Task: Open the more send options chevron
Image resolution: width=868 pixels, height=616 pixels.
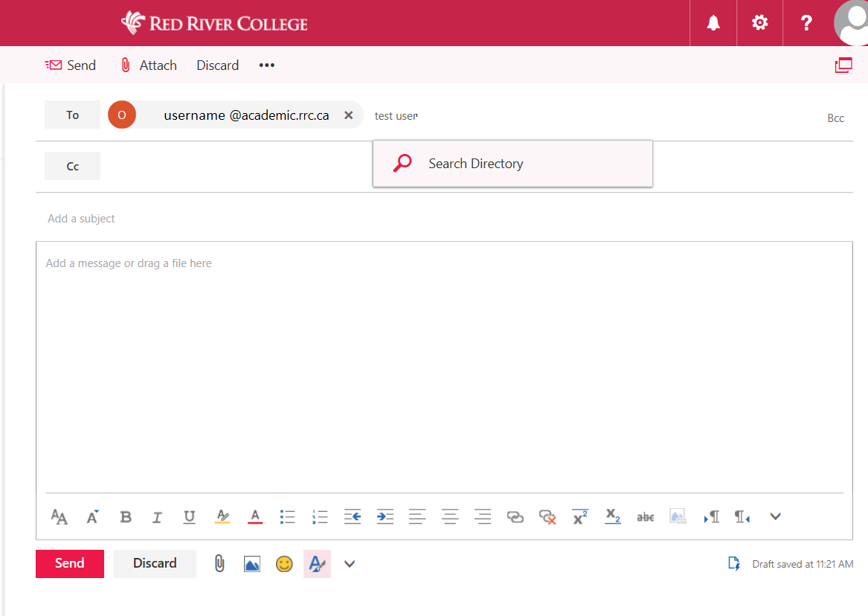Action: [x=350, y=564]
